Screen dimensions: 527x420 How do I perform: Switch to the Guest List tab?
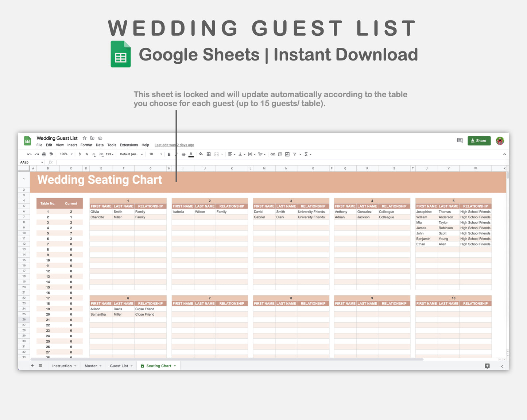pos(119,366)
